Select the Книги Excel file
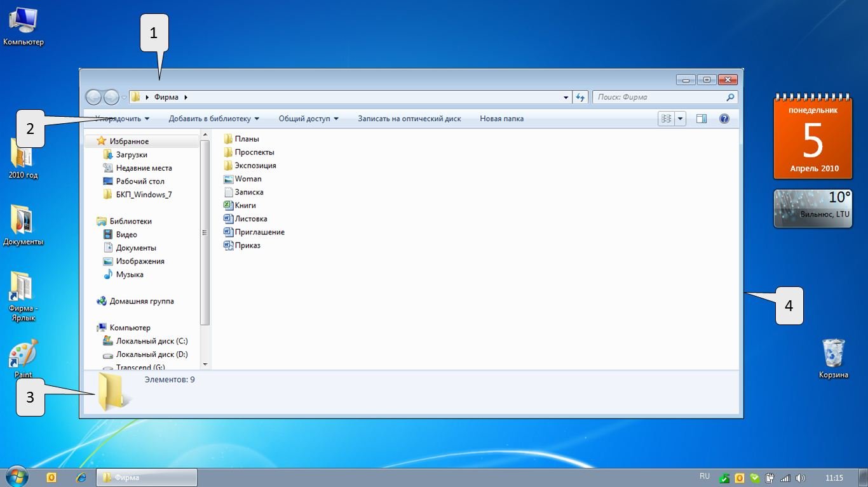 (x=245, y=205)
